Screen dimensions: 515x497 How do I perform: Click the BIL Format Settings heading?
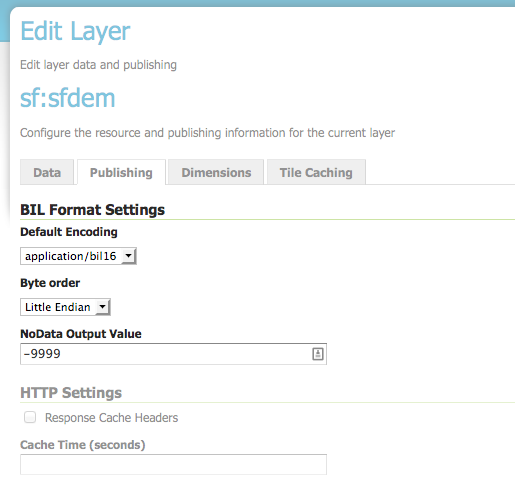coord(93,210)
